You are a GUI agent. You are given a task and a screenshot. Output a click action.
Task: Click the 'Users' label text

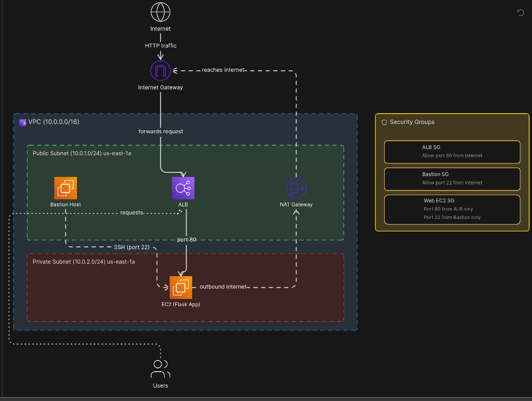coord(160,386)
